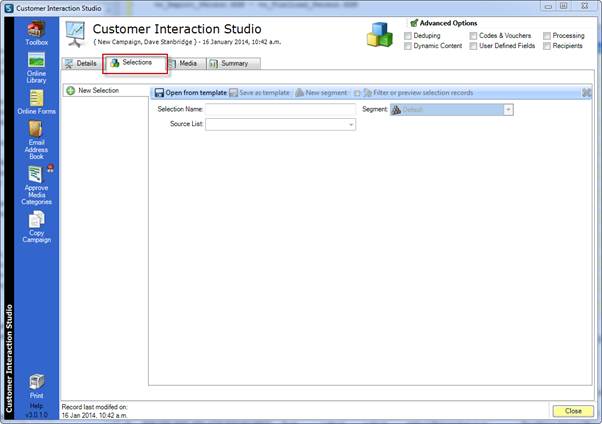The height and width of the screenshot is (424, 602).
Task: Click the campaign presentation chart icon
Action: (x=75, y=34)
